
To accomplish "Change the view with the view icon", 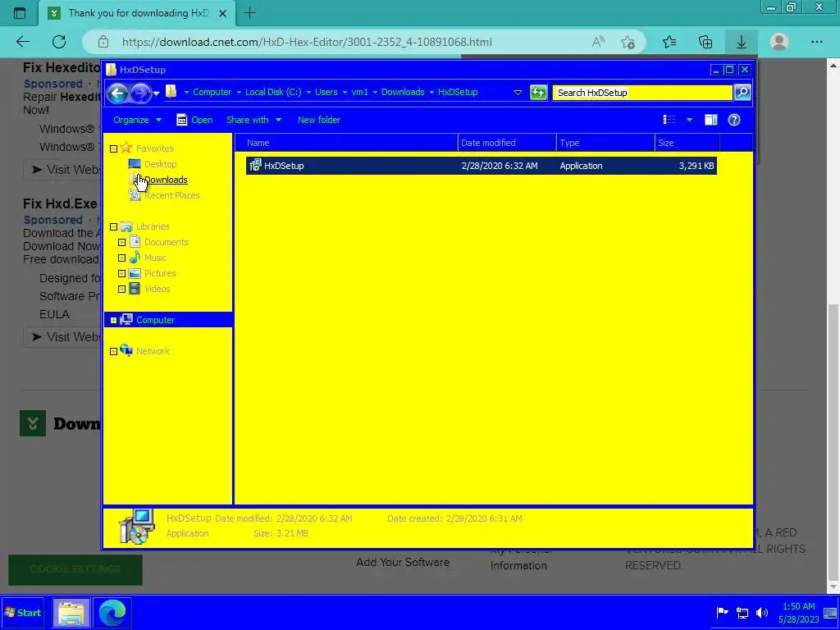I will pyautogui.click(x=669, y=120).
